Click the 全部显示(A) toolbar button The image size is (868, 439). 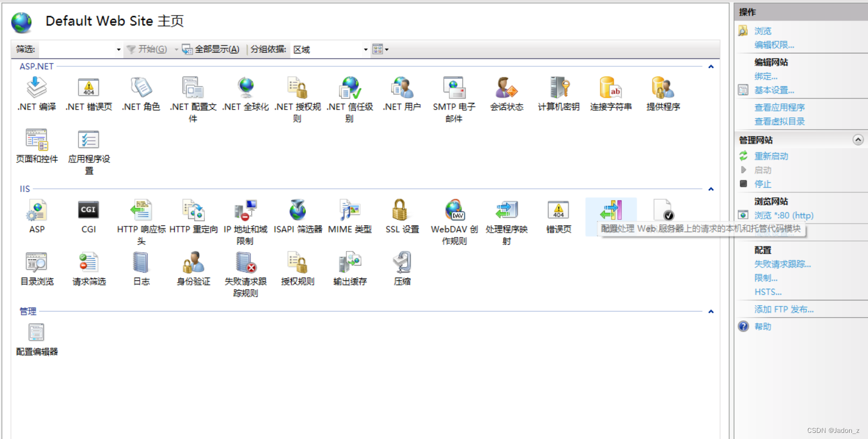tap(211, 50)
